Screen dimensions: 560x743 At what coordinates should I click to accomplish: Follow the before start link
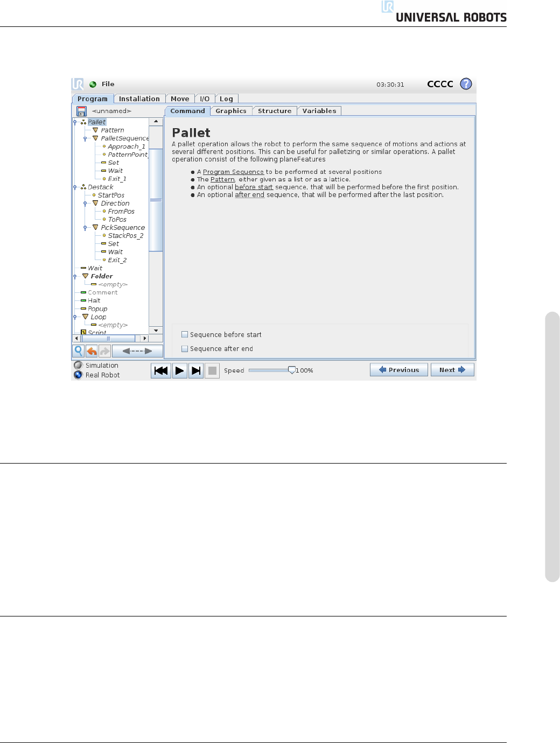point(254,187)
